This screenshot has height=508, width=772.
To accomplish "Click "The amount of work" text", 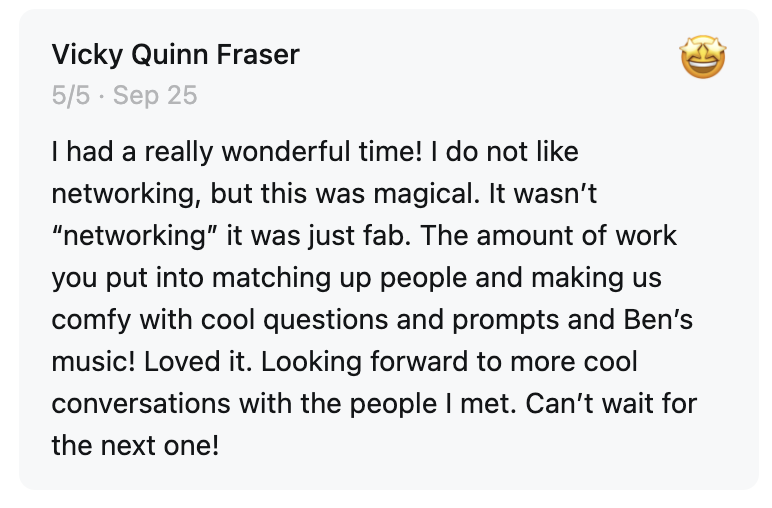I will click(576, 237).
